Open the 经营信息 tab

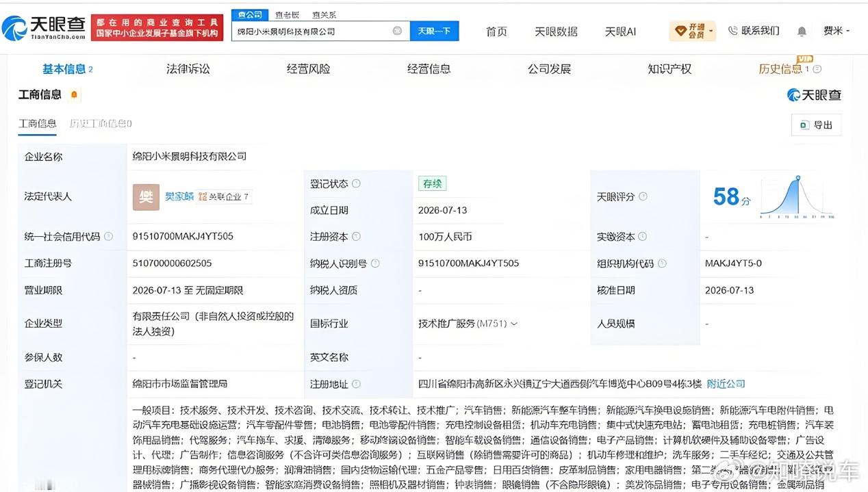[x=429, y=68]
